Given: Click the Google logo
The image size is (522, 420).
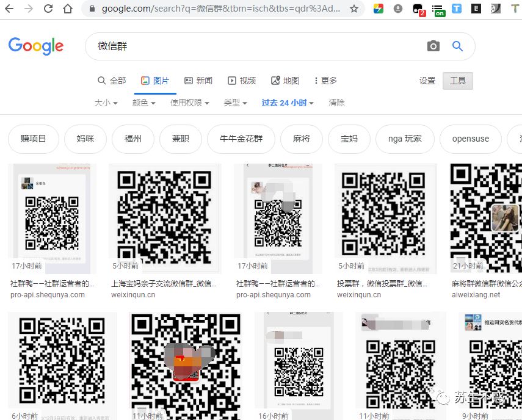Looking at the screenshot, I should (36, 46).
